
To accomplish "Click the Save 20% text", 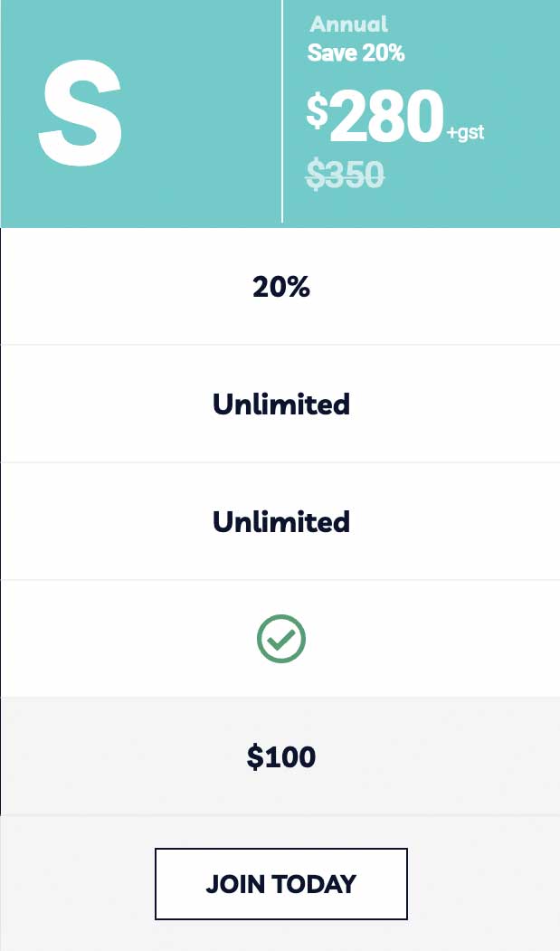I will (x=356, y=53).
